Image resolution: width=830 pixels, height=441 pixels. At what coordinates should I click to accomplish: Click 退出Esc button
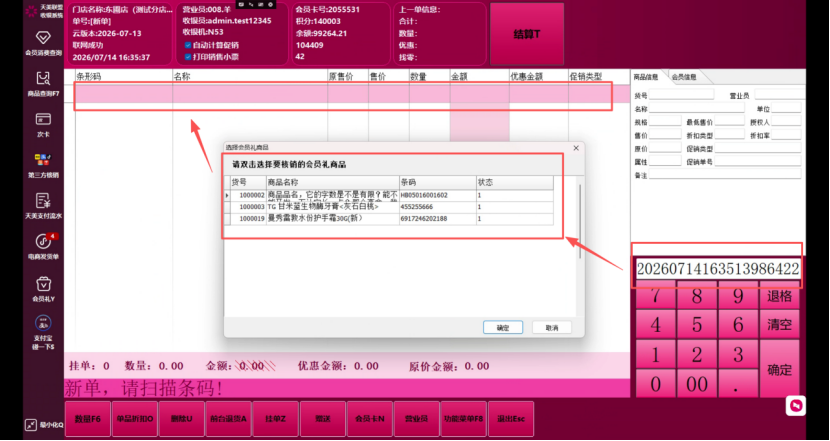coord(511,419)
